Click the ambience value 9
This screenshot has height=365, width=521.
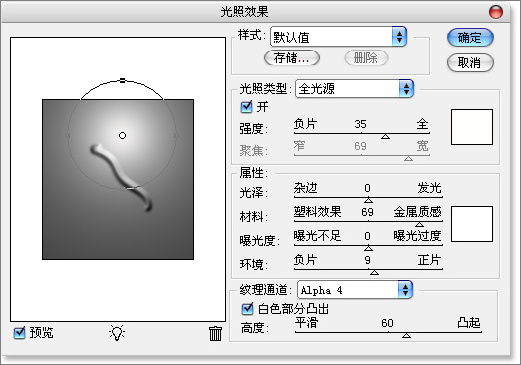click(367, 260)
